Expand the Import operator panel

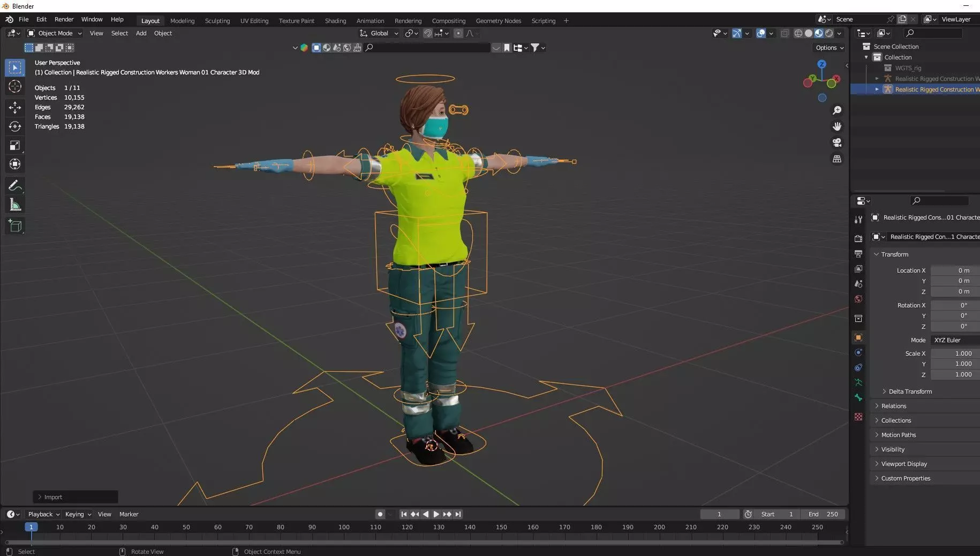click(76, 497)
